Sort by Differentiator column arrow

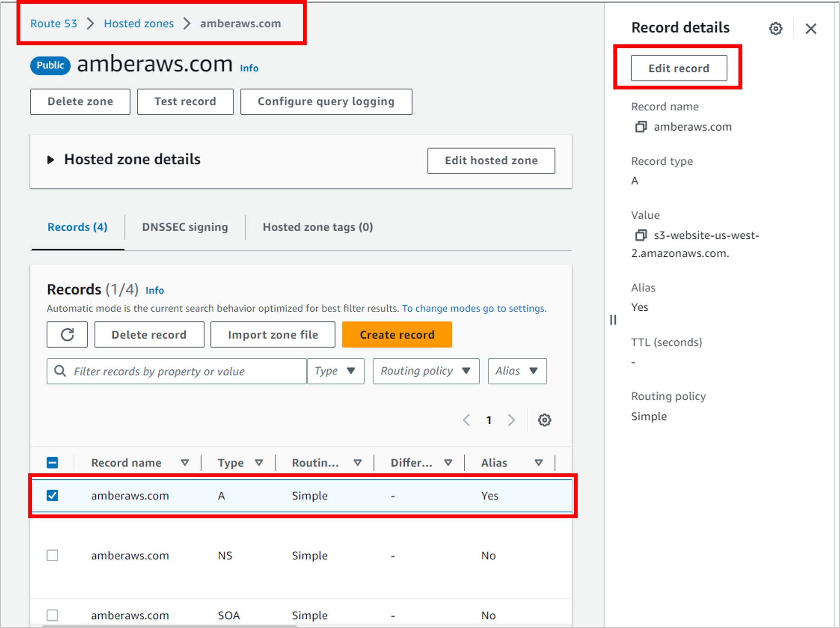[x=448, y=462]
